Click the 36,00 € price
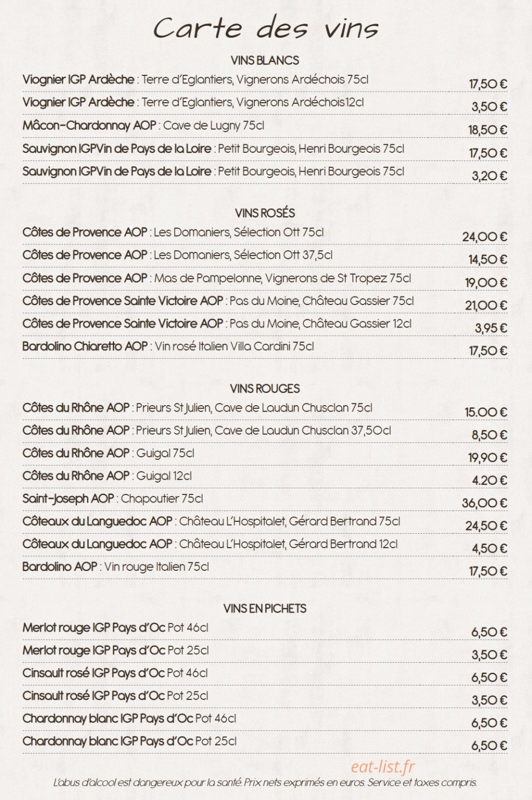532x800 pixels. pyautogui.click(x=485, y=503)
